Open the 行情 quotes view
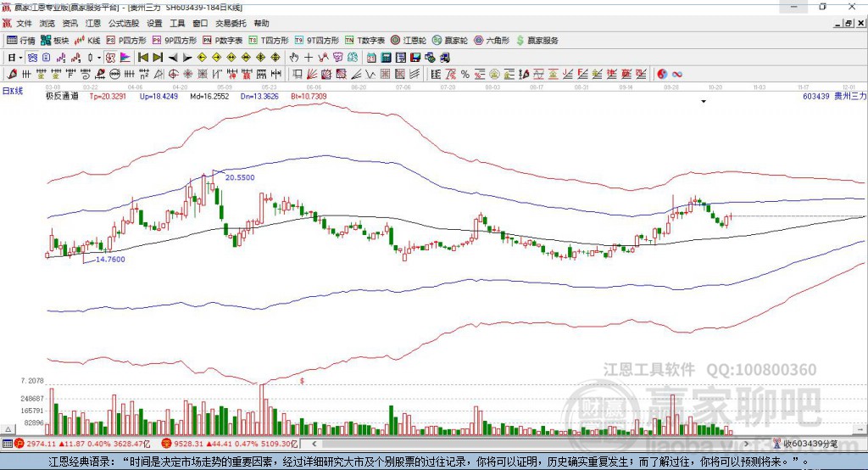This screenshot has height=470, width=868. 20,41
